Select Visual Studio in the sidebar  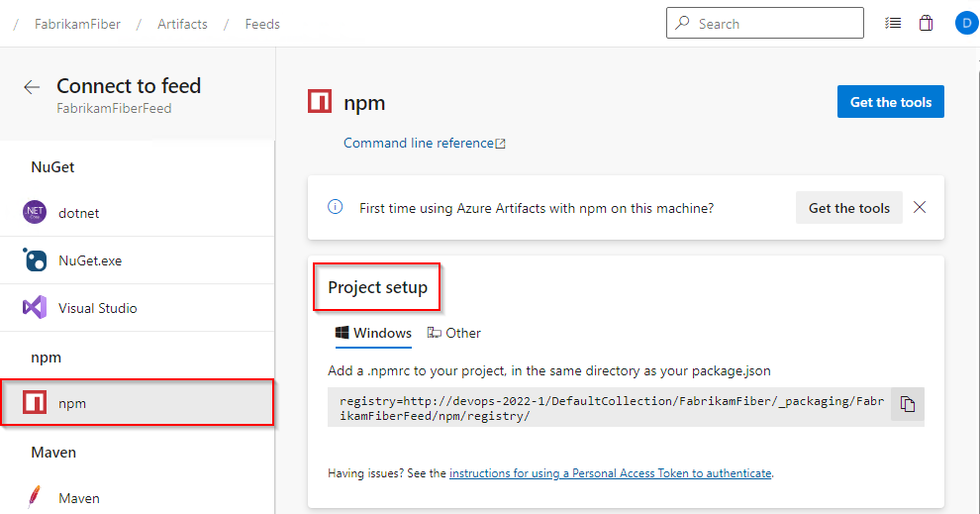pos(138,308)
